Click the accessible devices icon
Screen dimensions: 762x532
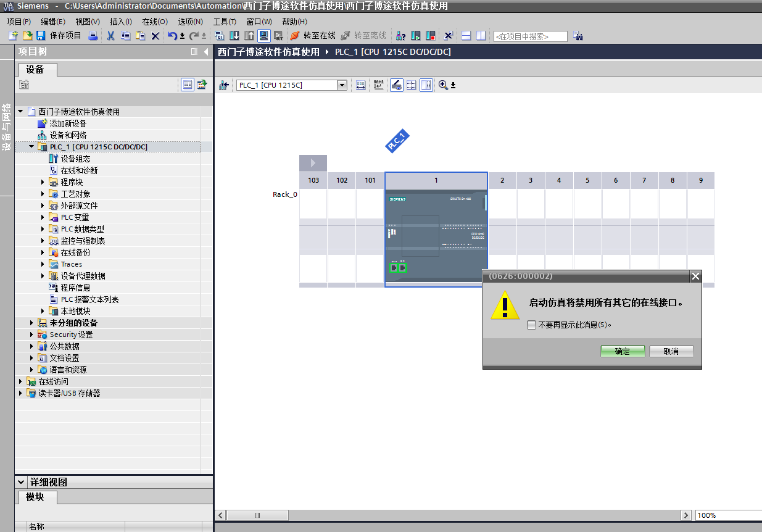pos(400,36)
